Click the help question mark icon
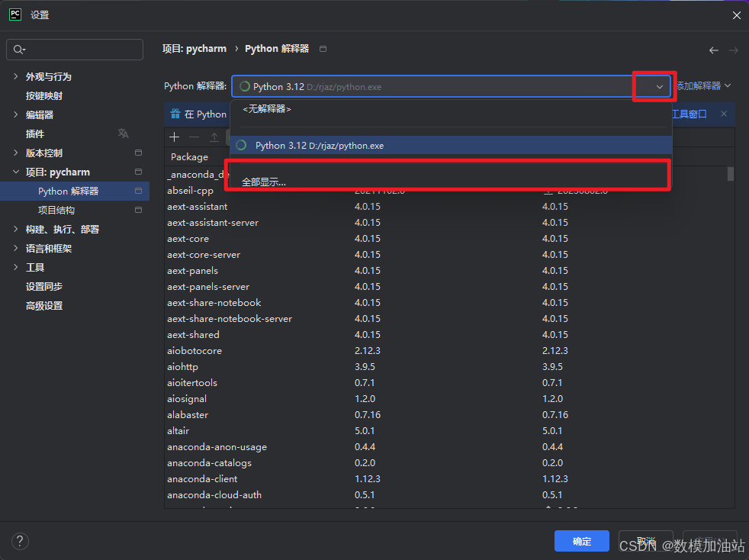Viewport: 749px width, 560px height. point(20,541)
